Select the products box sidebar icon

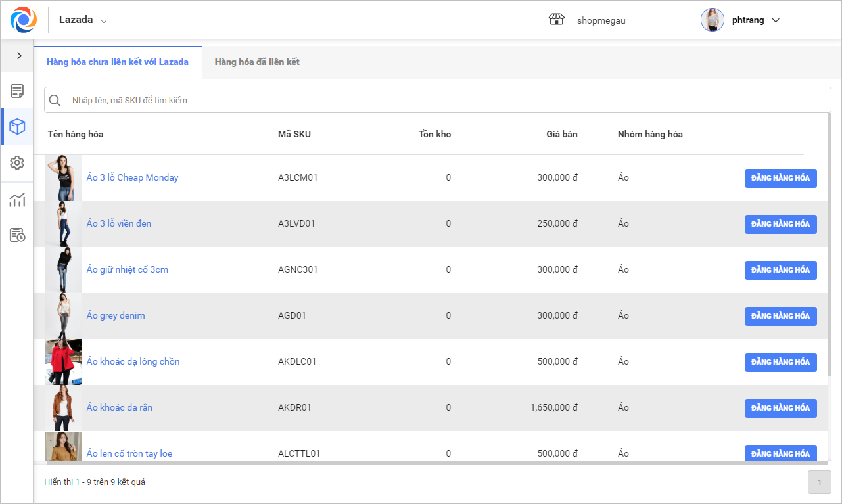[17, 127]
